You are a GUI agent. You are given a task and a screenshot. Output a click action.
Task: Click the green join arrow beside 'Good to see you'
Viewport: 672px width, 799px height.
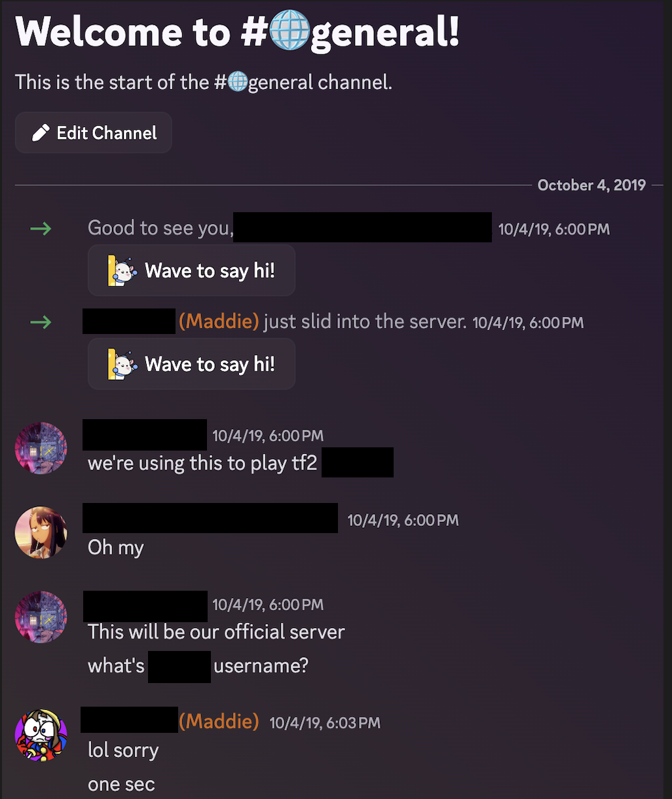[41, 229]
